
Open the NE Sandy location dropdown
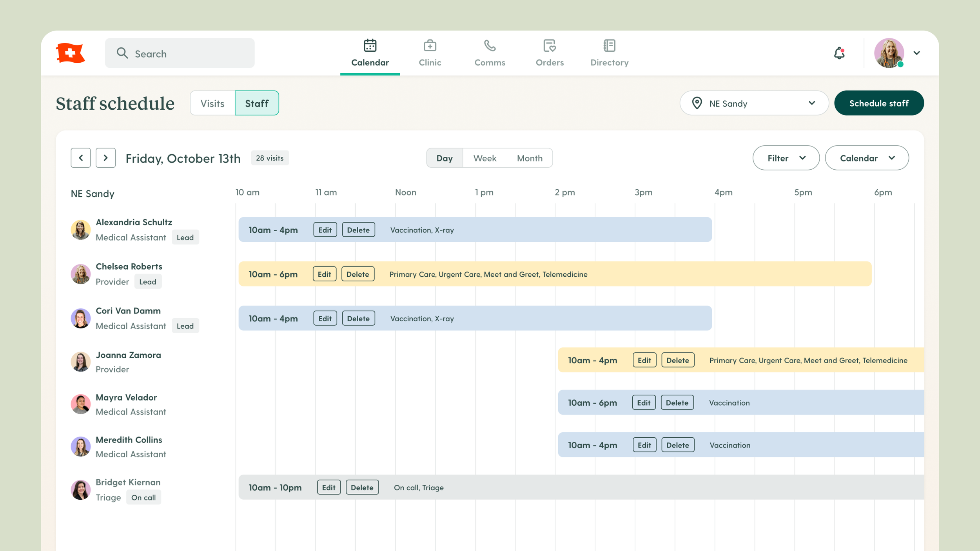(x=754, y=103)
